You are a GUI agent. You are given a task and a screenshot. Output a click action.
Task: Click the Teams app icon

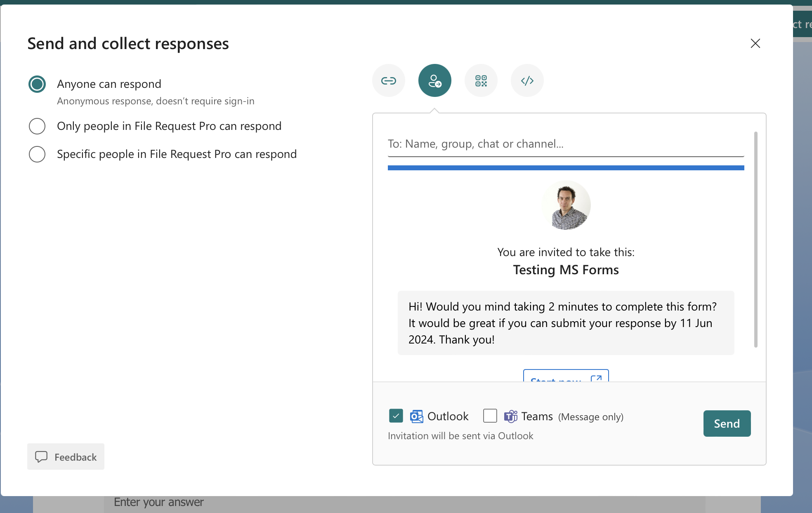pos(511,416)
